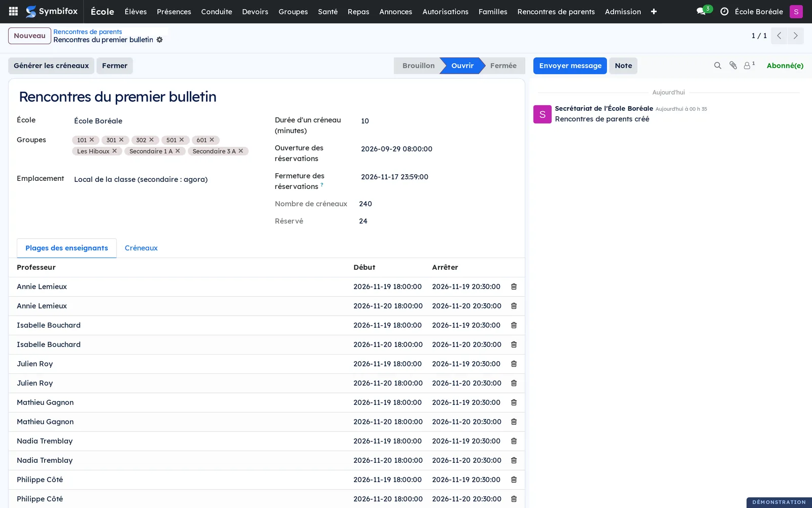Delete Annie Lemieux 2026-11-19 time slot
The height and width of the screenshot is (508, 812).
coord(514,287)
